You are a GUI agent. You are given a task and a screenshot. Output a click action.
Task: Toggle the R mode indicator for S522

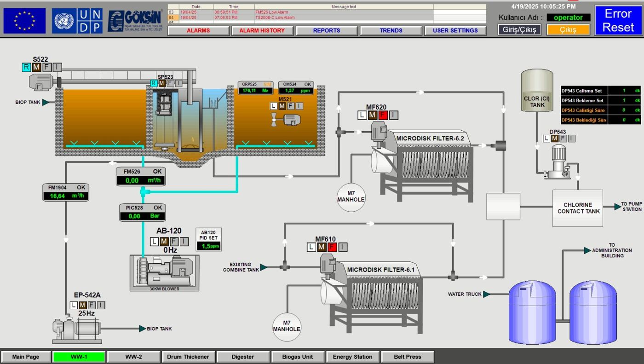pyautogui.click(x=26, y=67)
